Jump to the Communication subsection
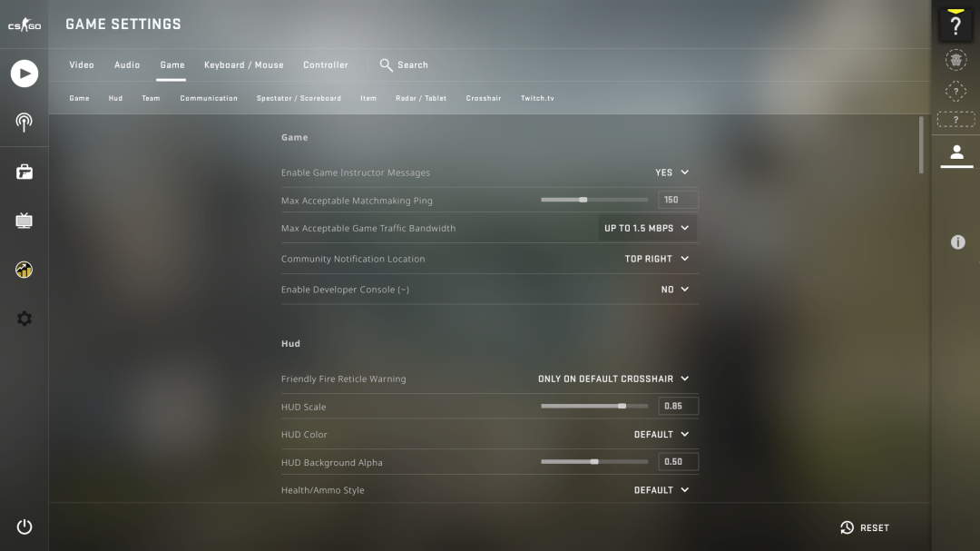Image resolution: width=980 pixels, height=551 pixels. 209,98
